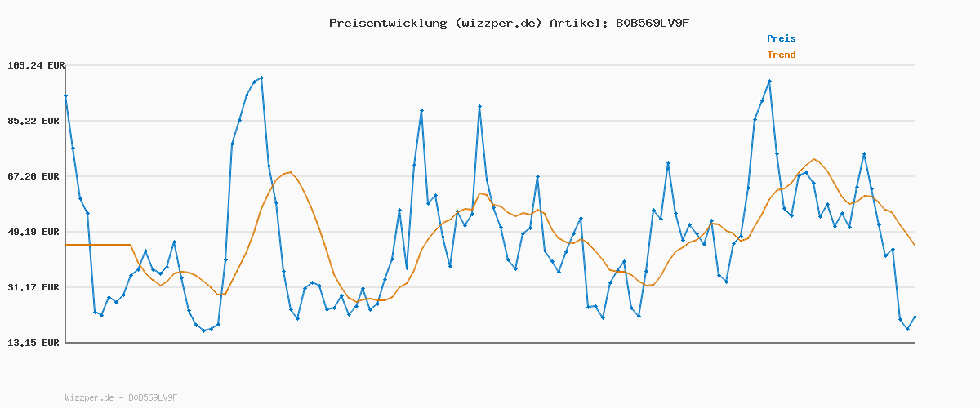Click the 103.24 EUR axis label
This screenshot has height=408, width=980.
pos(35,65)
